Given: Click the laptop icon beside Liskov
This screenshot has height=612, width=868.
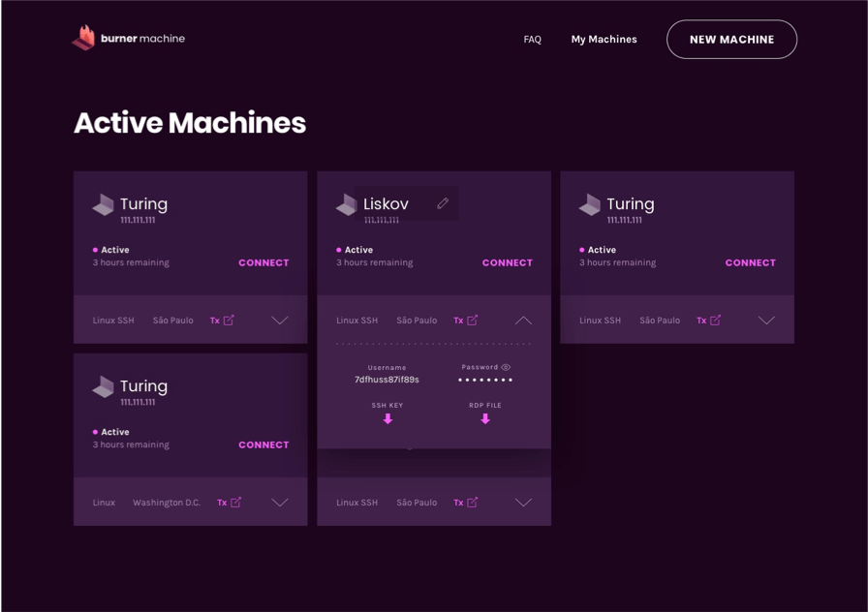Looking at the screenshot, I should [x=346, y=205].
